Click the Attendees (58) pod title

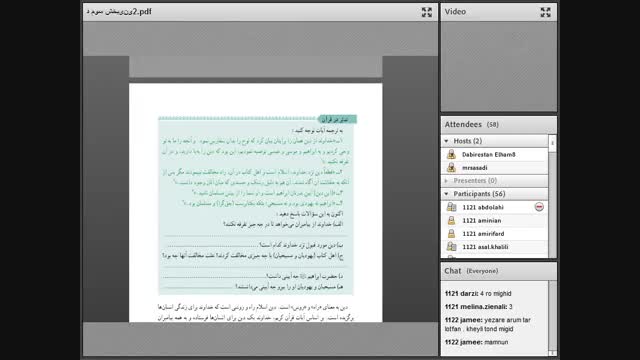[471, 124]
